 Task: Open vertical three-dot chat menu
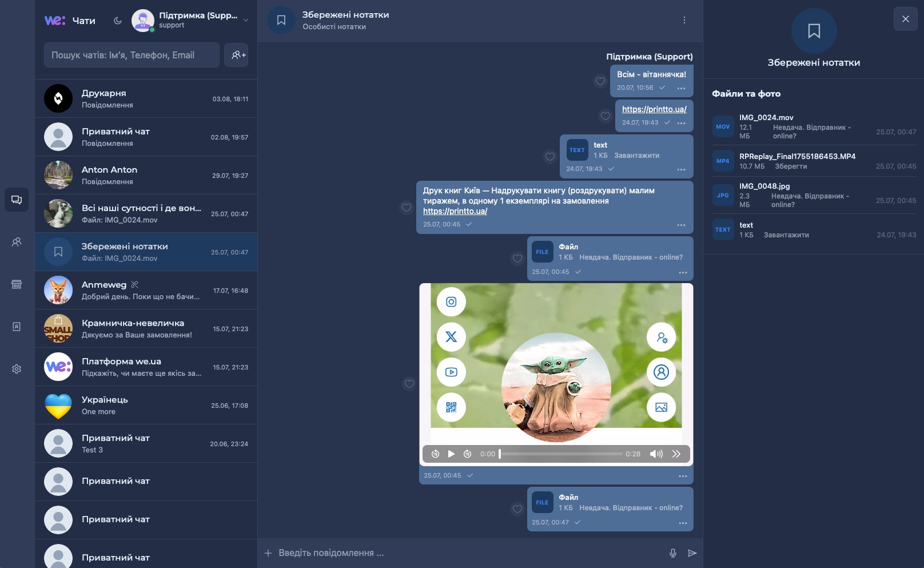pos(684,20)
